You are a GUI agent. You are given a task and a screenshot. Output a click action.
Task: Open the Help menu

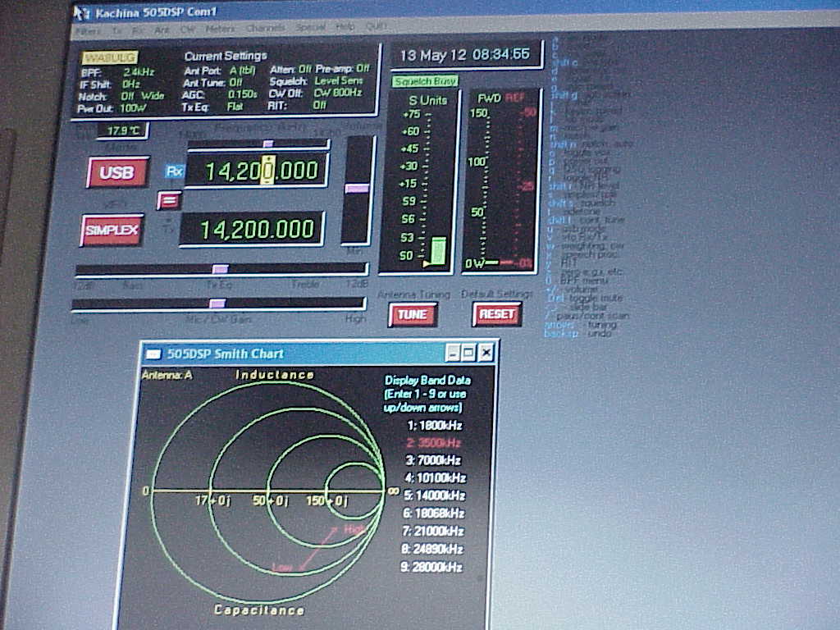pyautogui.click(x=345, y=27)
